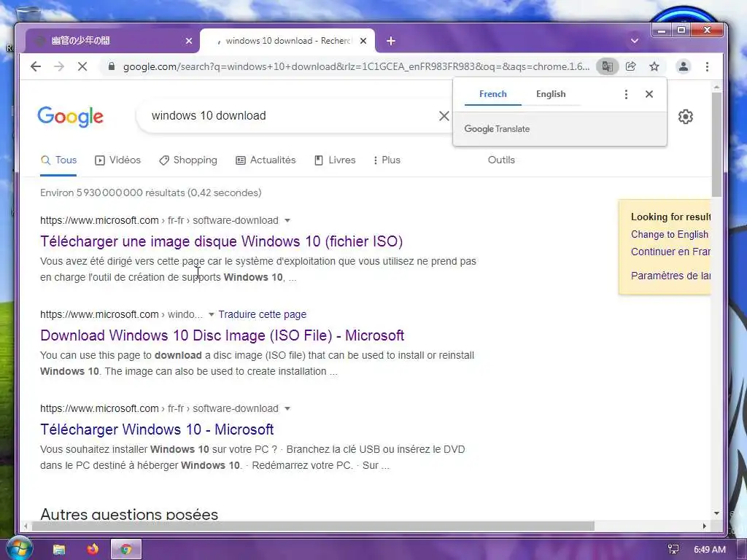Click the Google logo
Viewport: 747px width, 560px height.
point(71,116)
